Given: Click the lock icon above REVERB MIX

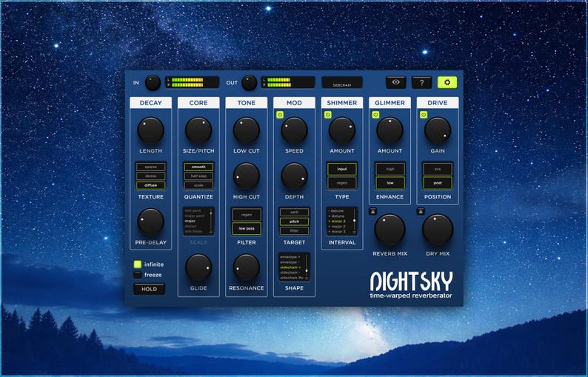Looking at the screenshot, I should pyautogui.click(x=372, y=211).
